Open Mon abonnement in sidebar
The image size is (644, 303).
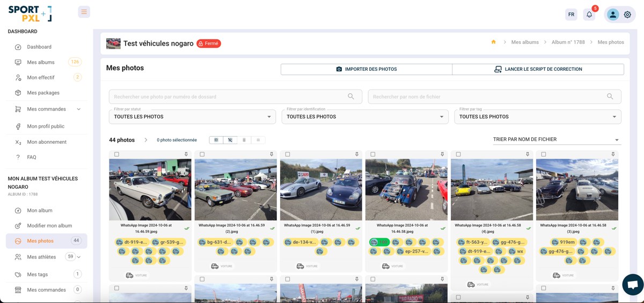47,142
